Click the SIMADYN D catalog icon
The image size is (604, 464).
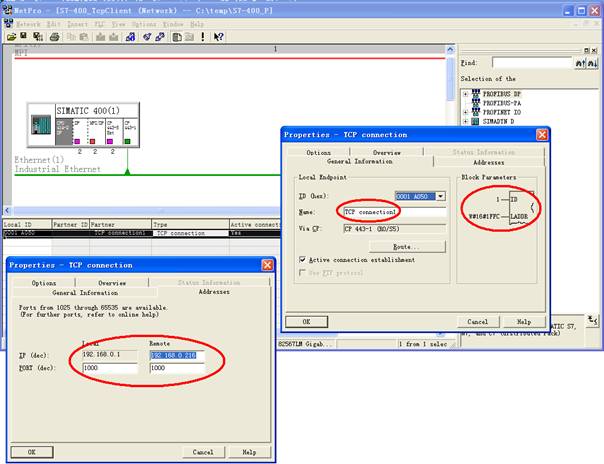coord(476,121)
